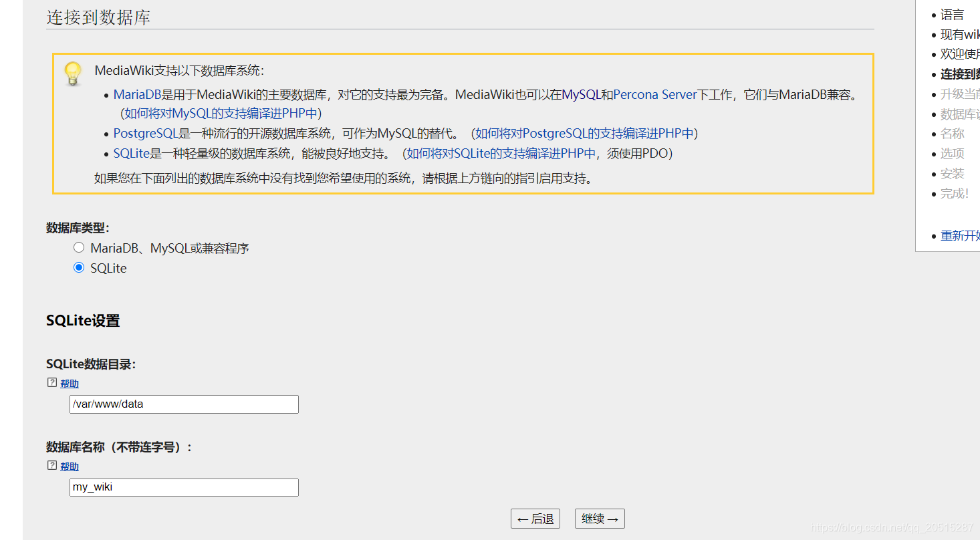Open the Percona Server link
The height and width of the screenshot is (540, 980).
(655, 95)
